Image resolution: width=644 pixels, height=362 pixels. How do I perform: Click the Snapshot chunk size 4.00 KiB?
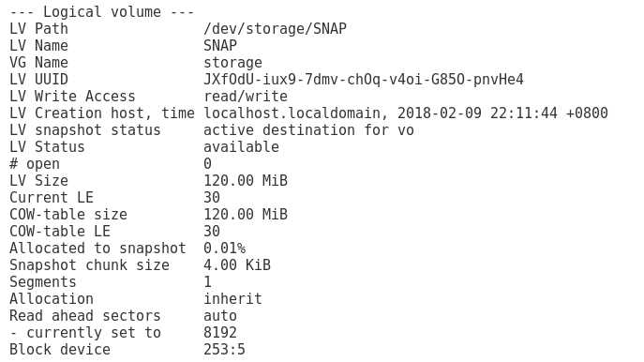pyautogui.click(x=237, y=265)
